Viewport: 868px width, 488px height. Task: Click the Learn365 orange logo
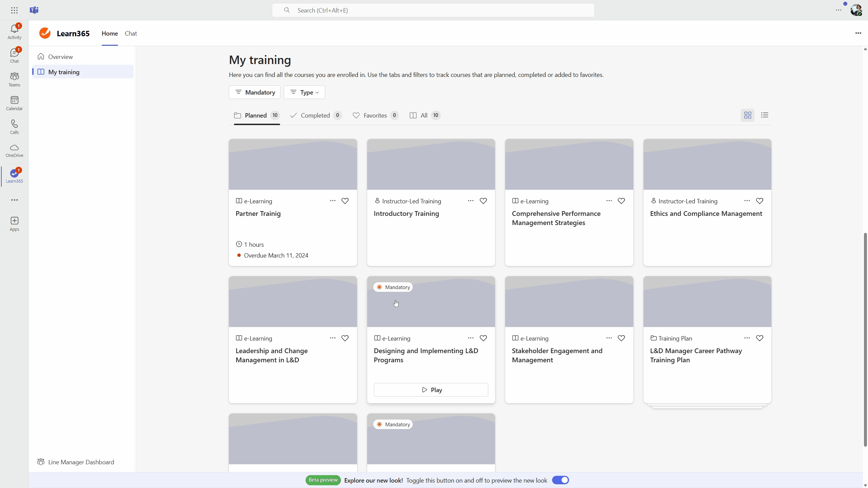click(x=45, y=33)
